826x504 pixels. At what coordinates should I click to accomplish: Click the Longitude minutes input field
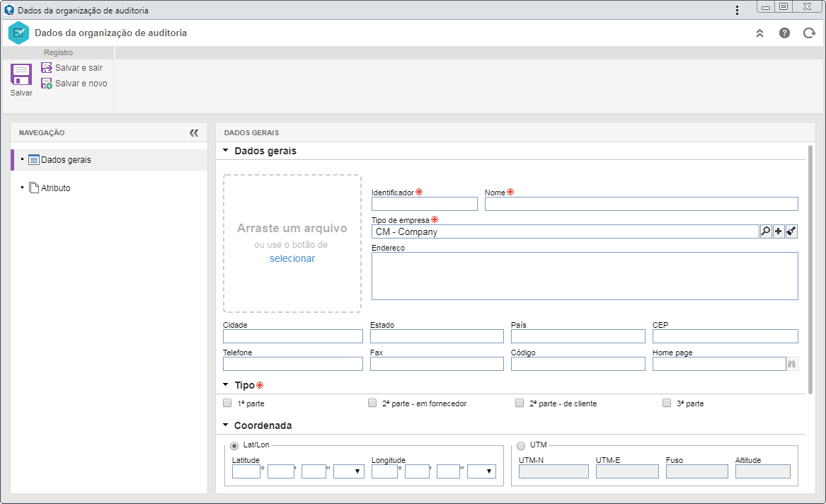pos(417,471)
